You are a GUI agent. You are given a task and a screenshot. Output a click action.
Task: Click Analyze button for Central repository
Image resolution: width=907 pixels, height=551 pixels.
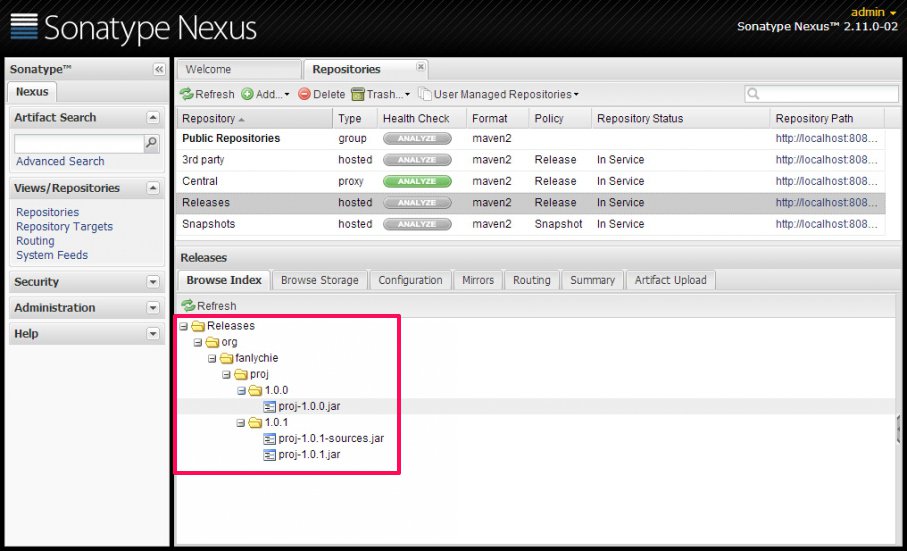[417, 181]
